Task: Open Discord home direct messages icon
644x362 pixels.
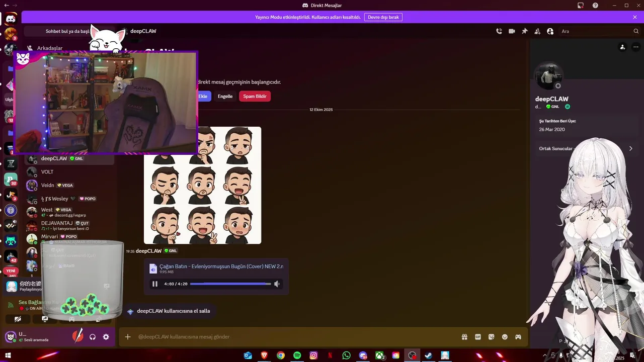Action: [11, 19]
